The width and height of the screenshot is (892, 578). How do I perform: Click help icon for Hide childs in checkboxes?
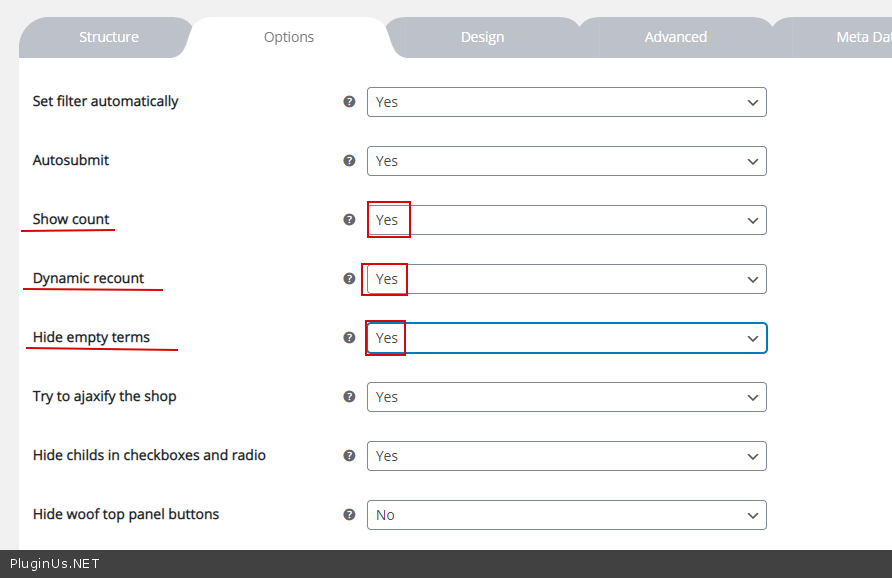[x=349, y=455]
